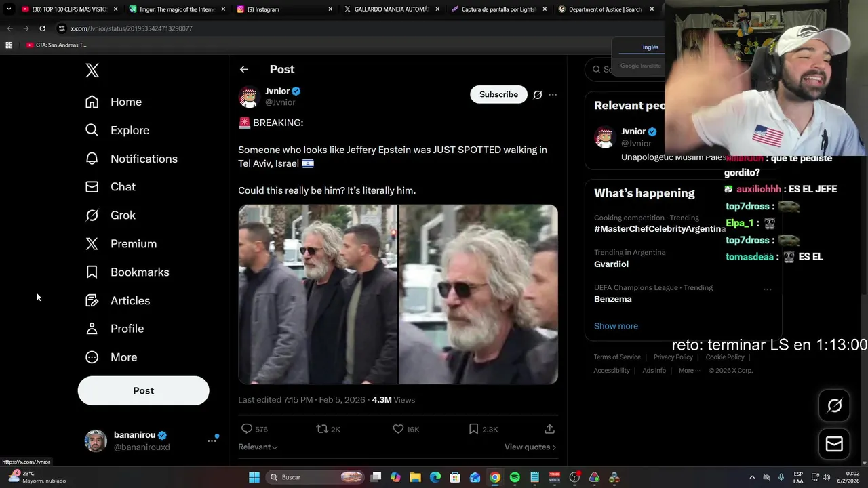Image resolution: width=868 pixels, height=488 pixels.
Task: Click the reply icon with 576
Action: pyautogui.click(x=247, y=429)
